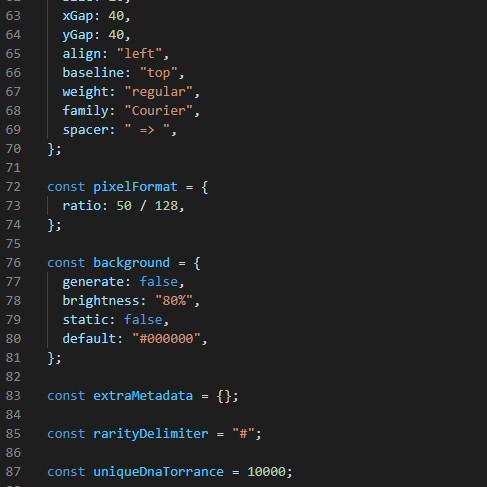Screen dimensions: 487x487
Task: Click the "left" string value
Action: 139,54
